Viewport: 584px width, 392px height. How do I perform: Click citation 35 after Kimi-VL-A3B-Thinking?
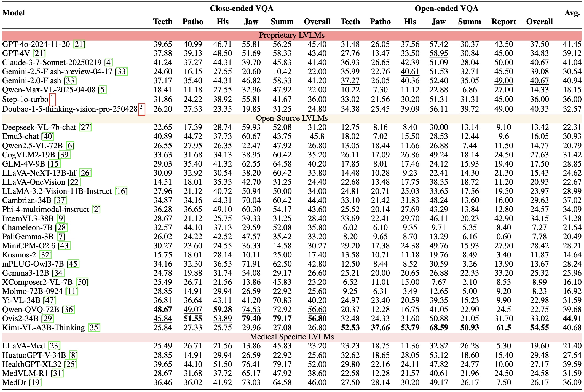(x=94, y=328)
